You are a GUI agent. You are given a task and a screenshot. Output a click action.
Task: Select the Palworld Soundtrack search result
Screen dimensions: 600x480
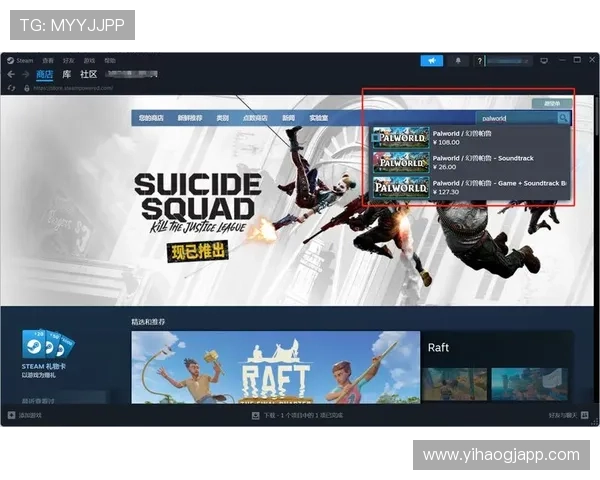coord(468,162)
